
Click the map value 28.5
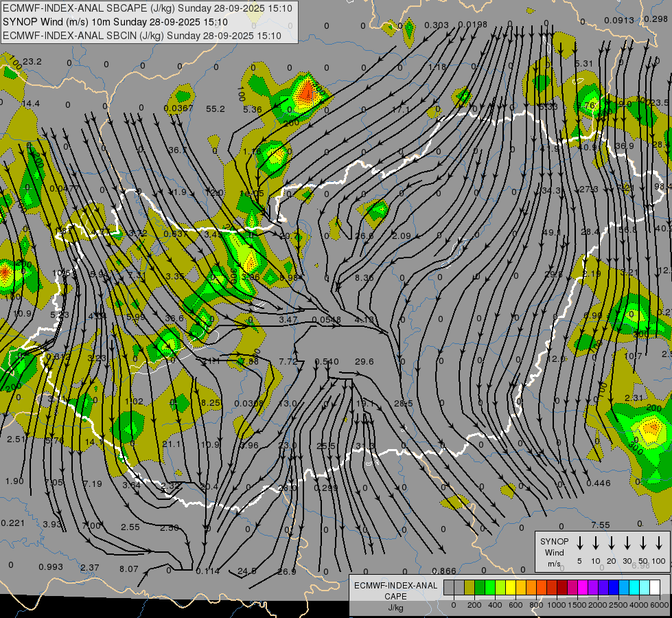[404, 403]
